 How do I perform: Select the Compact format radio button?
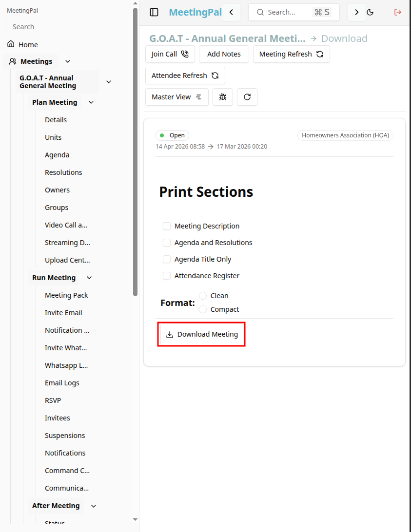click(x=203, y=309)
